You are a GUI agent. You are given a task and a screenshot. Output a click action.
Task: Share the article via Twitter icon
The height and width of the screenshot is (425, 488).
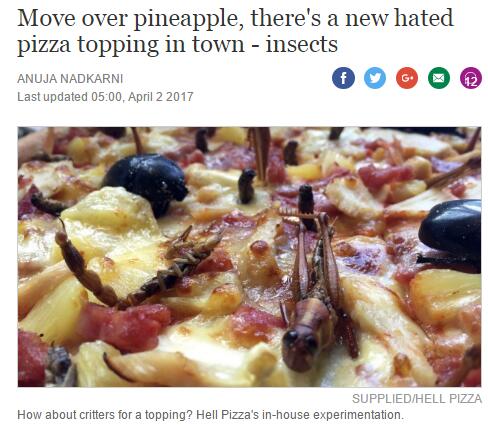pos(375,78)
